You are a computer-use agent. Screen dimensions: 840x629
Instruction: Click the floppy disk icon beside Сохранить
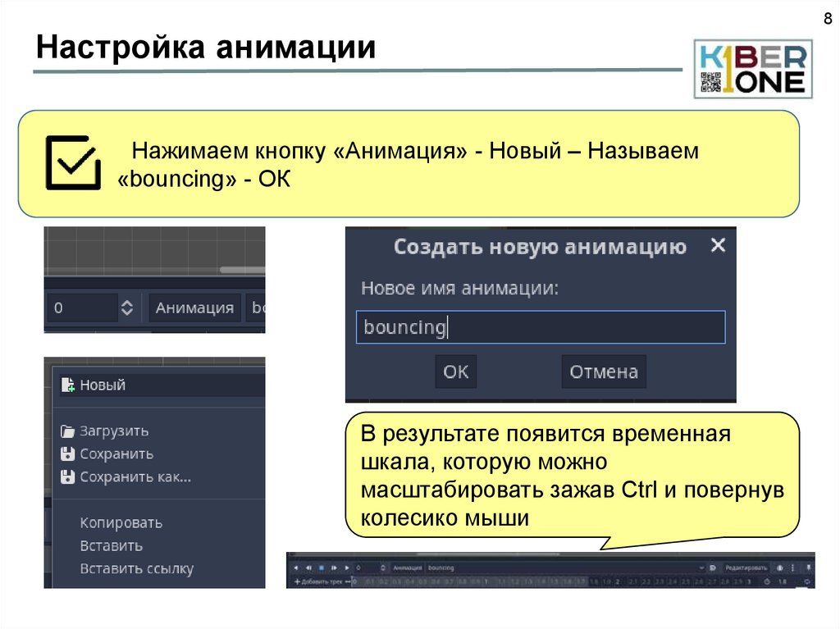coord(67,454)
